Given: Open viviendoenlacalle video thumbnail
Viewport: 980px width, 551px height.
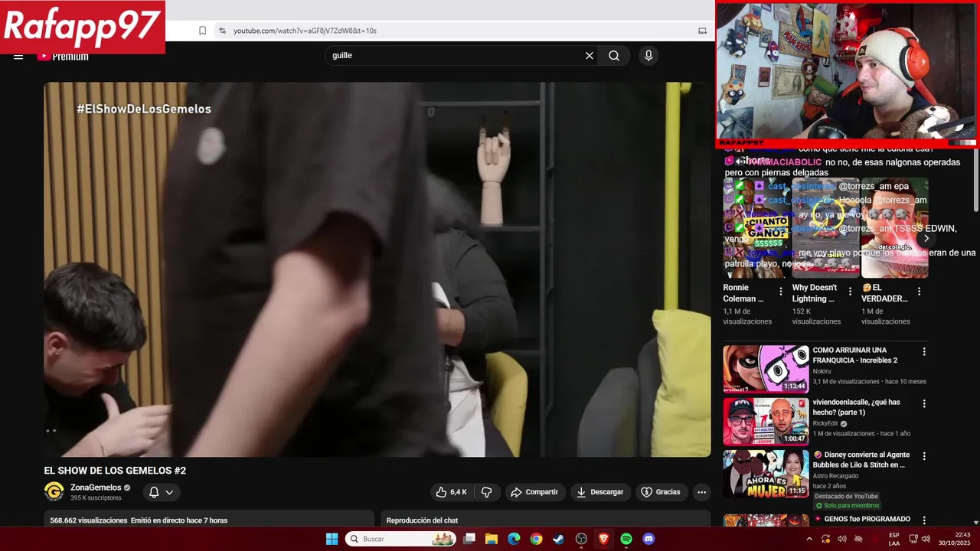Looking at the screenshot, I should coord(766,421).
